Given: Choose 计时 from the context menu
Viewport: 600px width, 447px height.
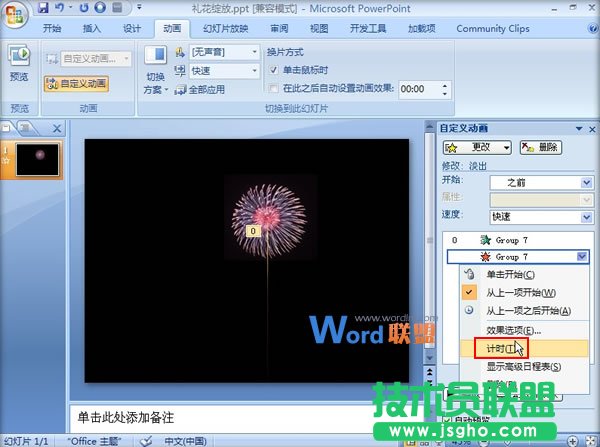Looking at the screenshot, I should coord(524,349).
